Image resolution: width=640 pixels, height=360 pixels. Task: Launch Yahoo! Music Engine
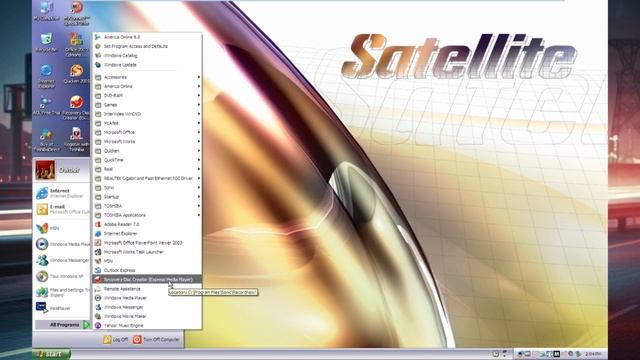tap(147, 325)
